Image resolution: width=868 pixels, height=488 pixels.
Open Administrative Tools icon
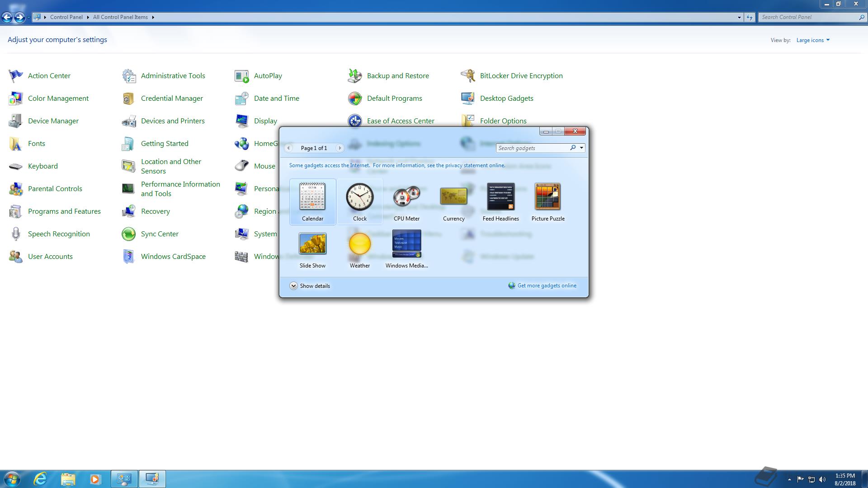pos(129,76)
